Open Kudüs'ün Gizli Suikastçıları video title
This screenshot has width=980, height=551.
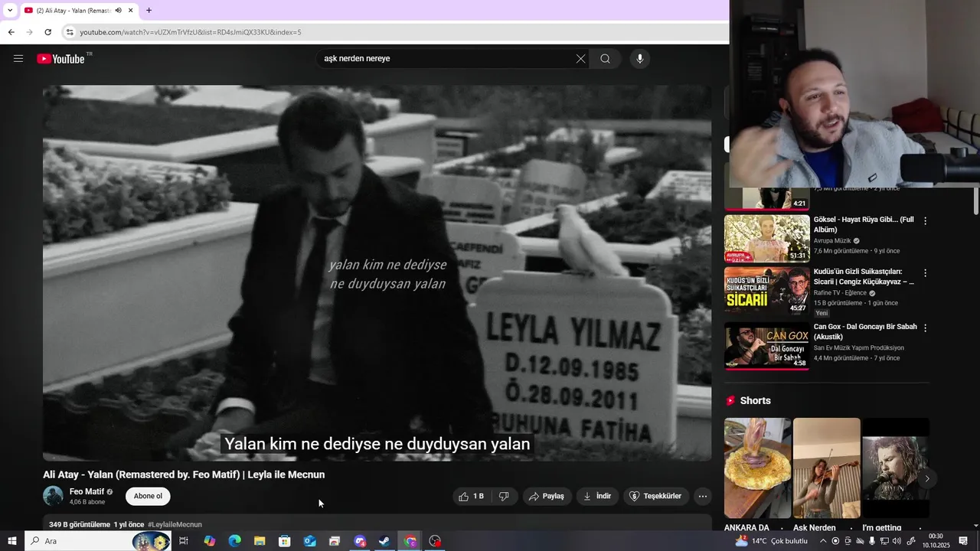click(x=864, y=276)
